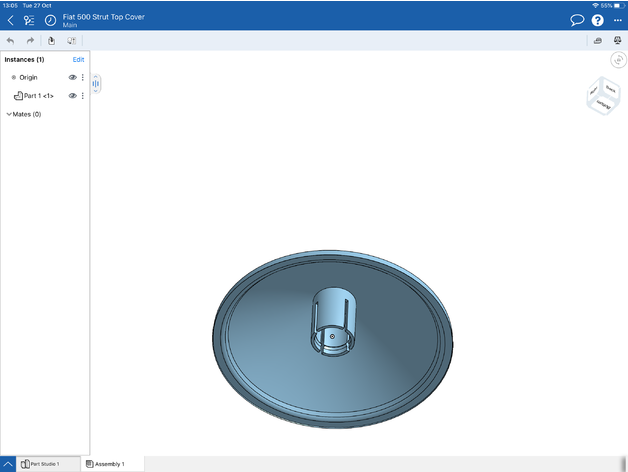Open the versions and history clock icon

50,20
